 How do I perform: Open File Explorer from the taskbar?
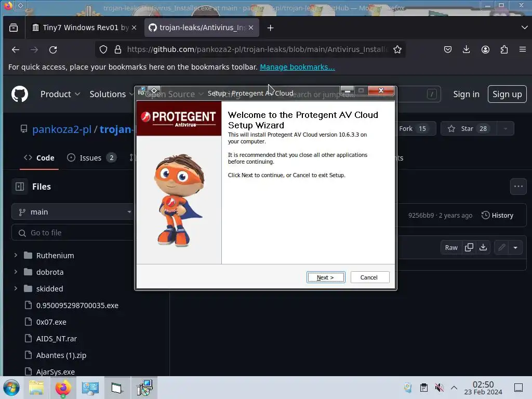[x=36, y=388]
